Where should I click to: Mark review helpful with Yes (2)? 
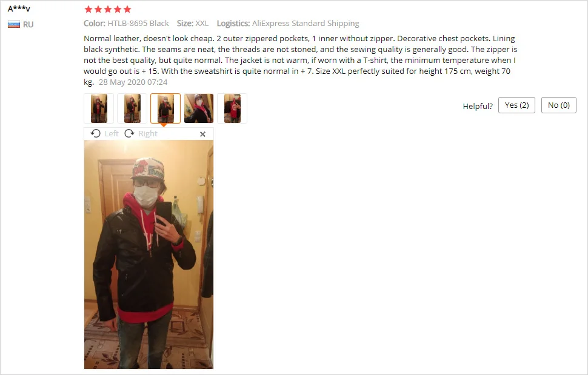tap(516, 105)
